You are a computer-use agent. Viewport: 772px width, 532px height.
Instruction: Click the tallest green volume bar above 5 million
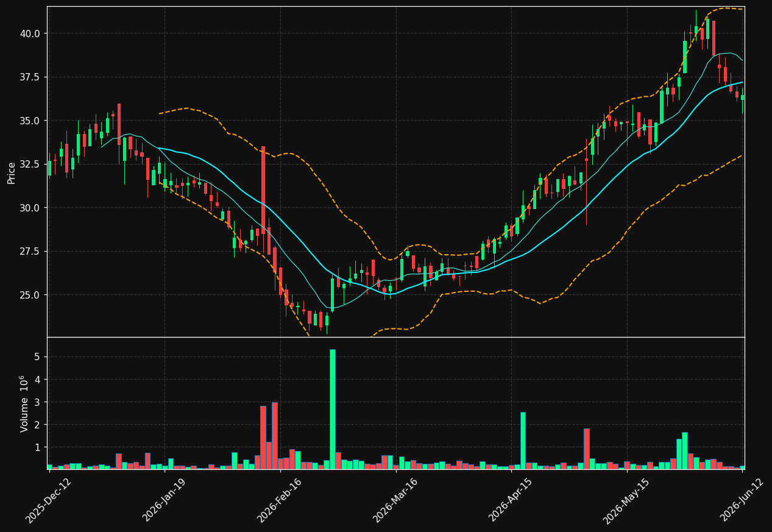[x=332, y=409]
